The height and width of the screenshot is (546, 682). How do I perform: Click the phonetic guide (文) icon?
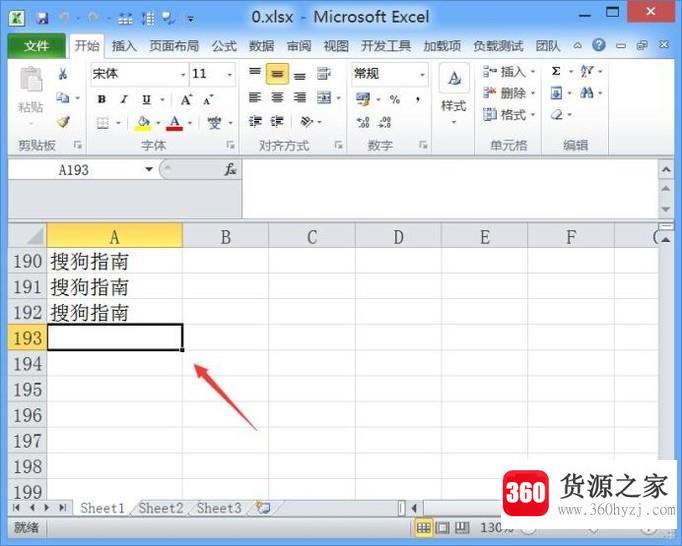pos(214,123)
